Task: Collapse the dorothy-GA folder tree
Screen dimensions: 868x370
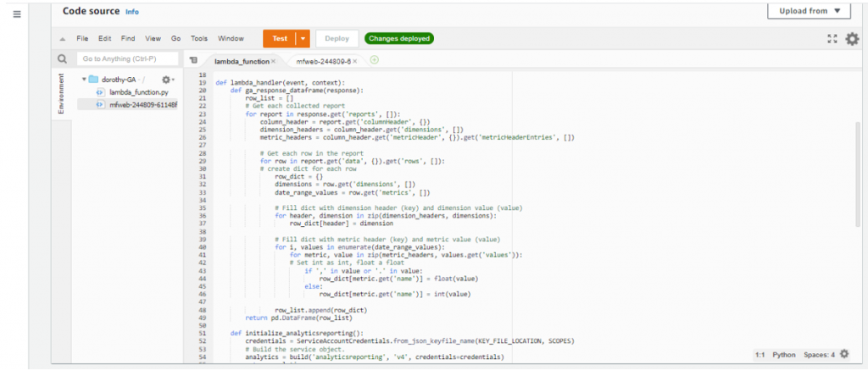Action: [84, 80]
